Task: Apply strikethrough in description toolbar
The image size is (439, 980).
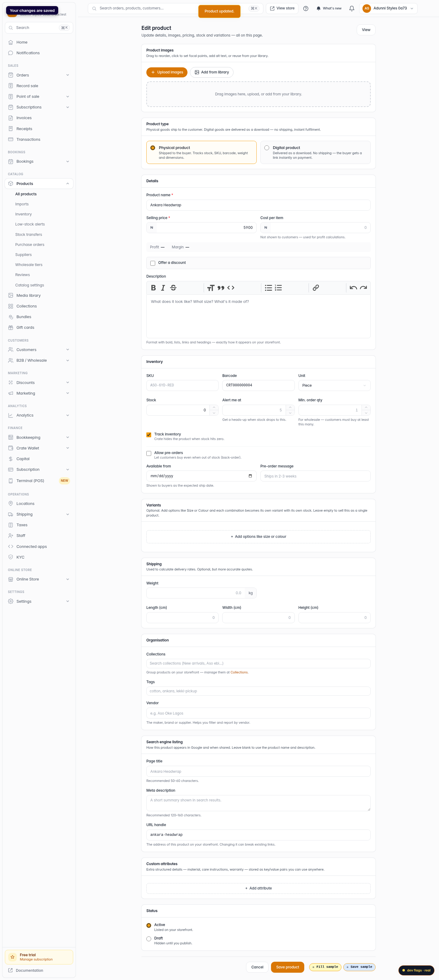Action: tap(173, 288)
